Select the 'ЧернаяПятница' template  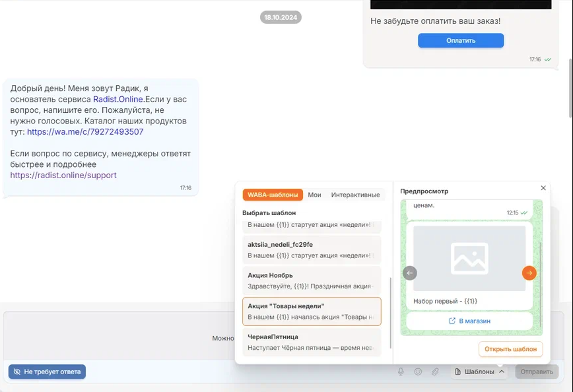pos(312,342)
